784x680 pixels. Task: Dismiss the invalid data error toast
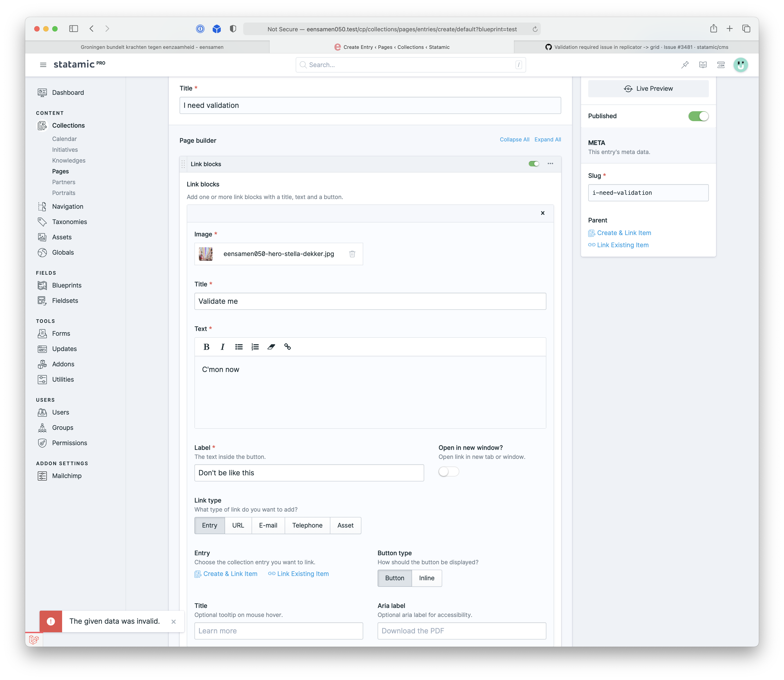(173, 621)
